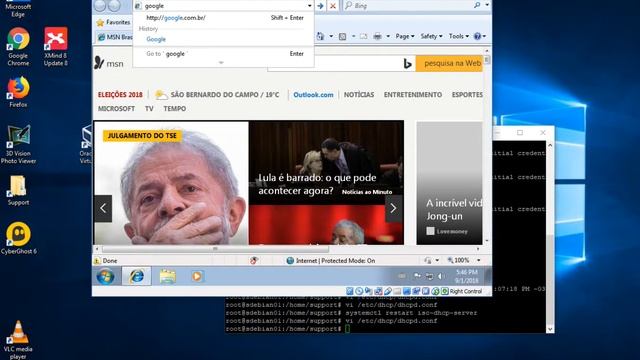Image resolution: width=640 pixels, height=360 pixels.
Task: Open VLC media player shortcut
Action: coord(18,340)
